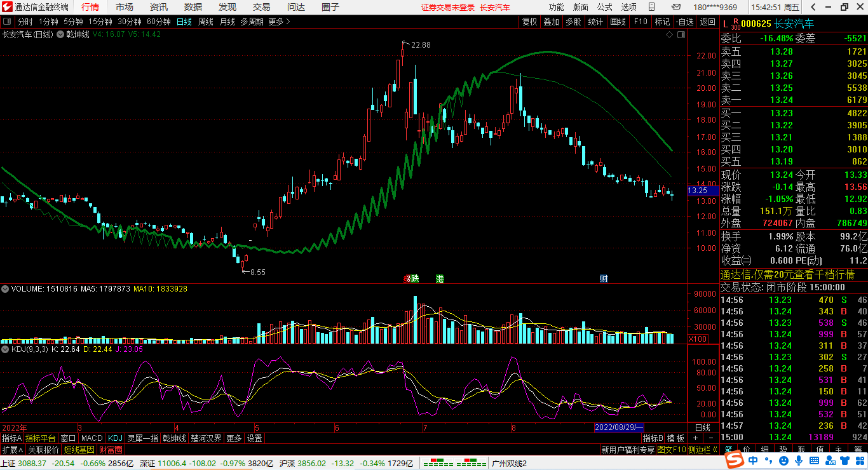
Task: Click the diamond icon above the chart
Action: tap(669, 34)
